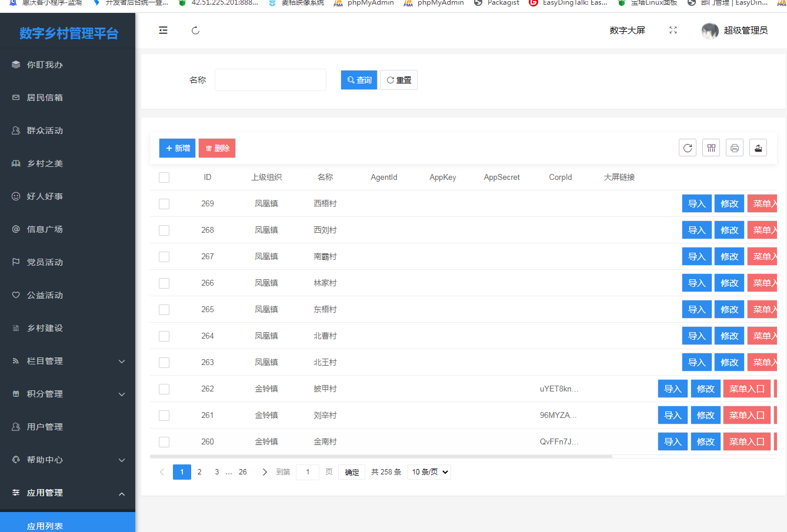787x532 pixels.
Task: Open the column filter grid icon
Action: [711, 148]
